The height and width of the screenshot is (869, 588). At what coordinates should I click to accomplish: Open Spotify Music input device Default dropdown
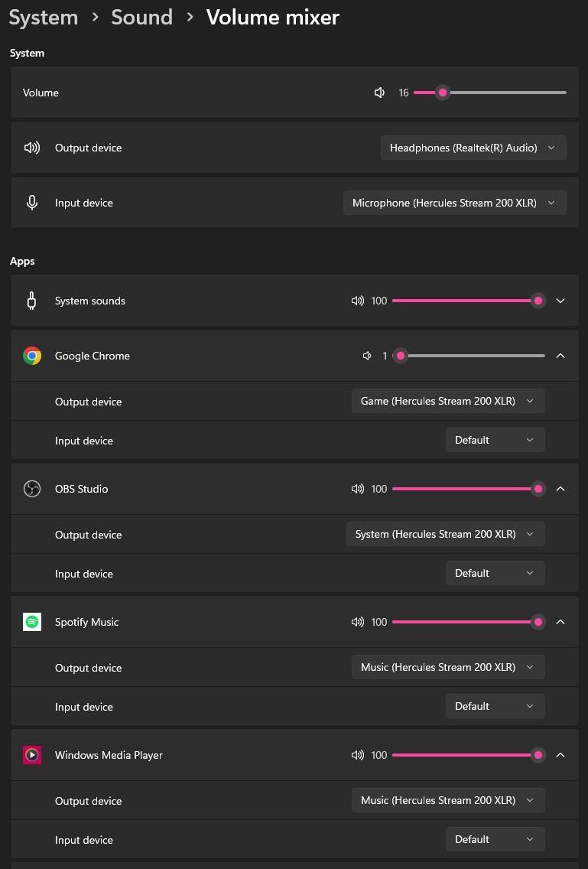coord(495,706)
